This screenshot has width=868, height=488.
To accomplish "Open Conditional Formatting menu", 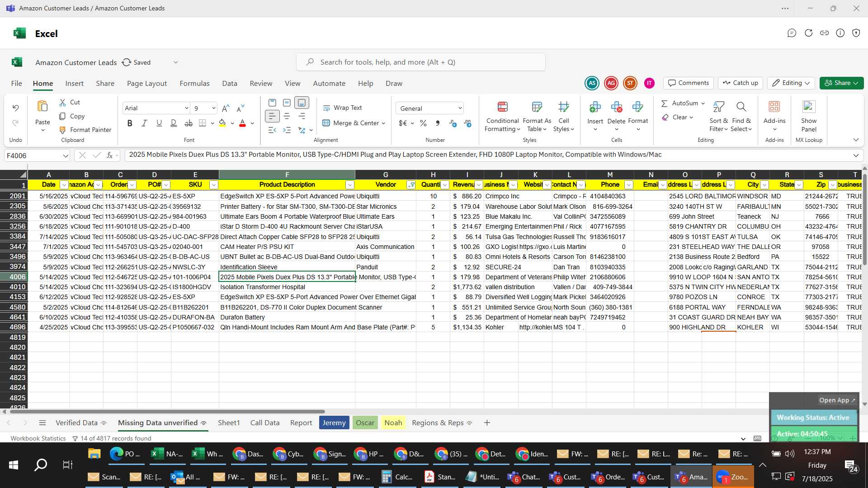I will tap(502, 117).
